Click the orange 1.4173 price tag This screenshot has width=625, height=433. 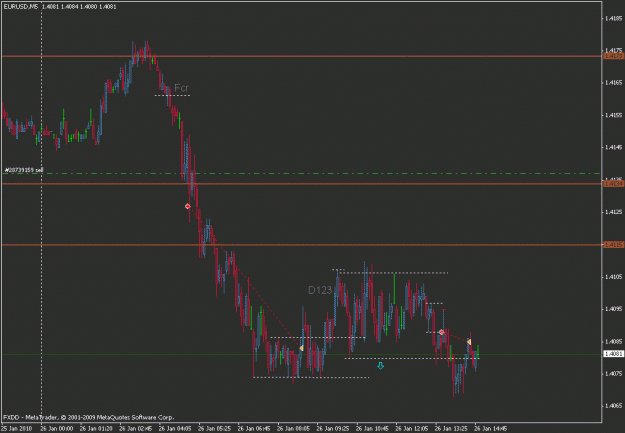coord(613,56)
